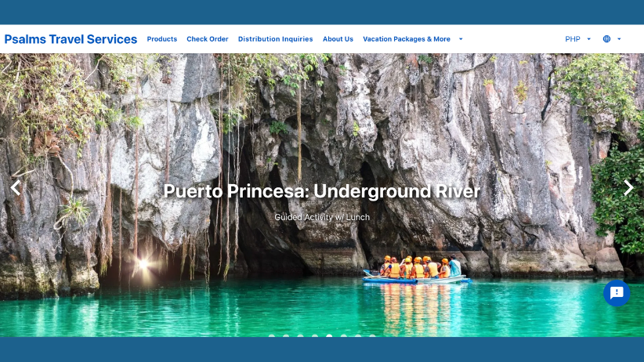Click the Psalms Travel Services logo
The image size is (644, 362).
click(x=71, y=39)
